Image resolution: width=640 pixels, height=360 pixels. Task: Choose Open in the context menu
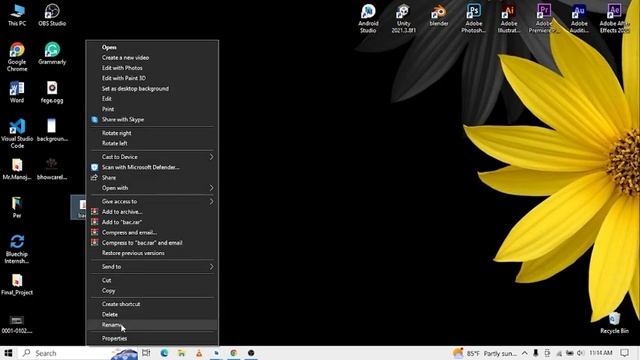152,47
